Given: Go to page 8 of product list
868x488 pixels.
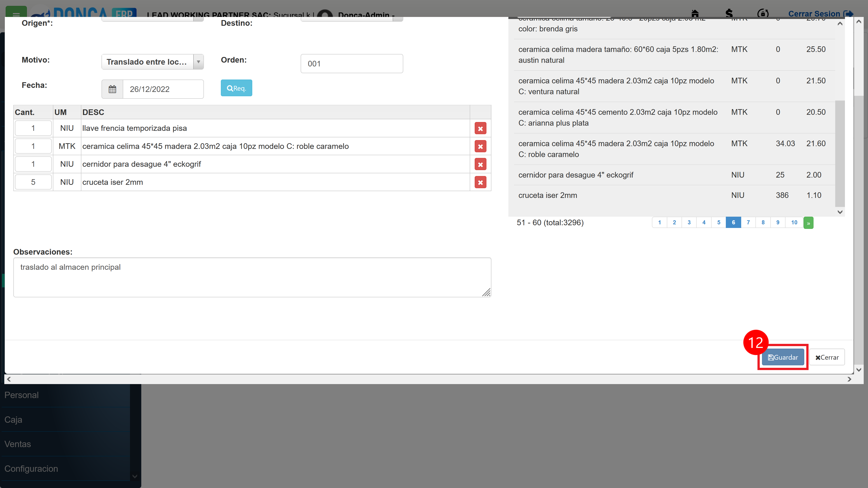Looking at the screenshot, I should [x=763, y=223].
